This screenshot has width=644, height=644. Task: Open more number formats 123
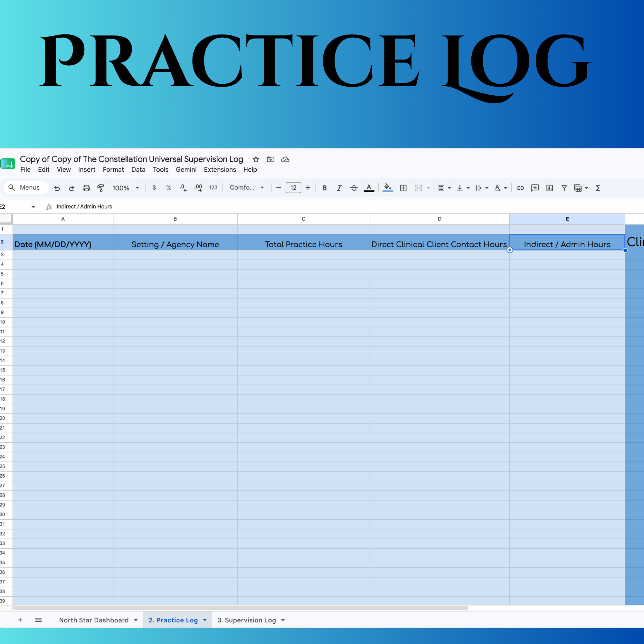tap(213, 188)
